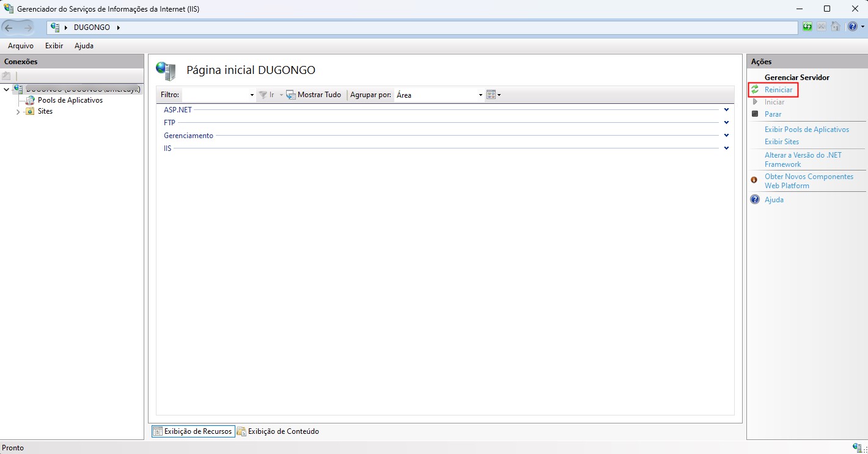Click the view mode grid icon
Viewport: 868px width, 454px height.
491,95
